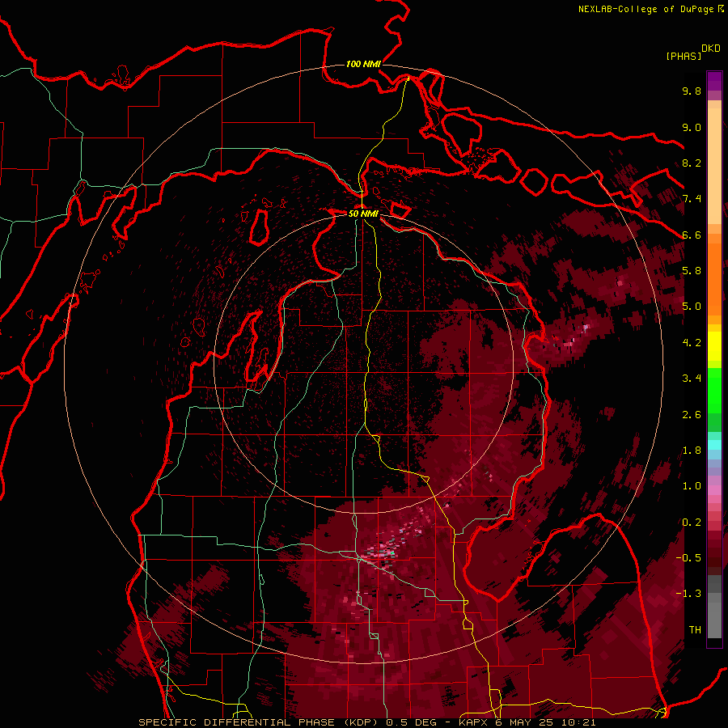Click the 9.0 value on color scale
728x728 pixels.
coord(692,127)
